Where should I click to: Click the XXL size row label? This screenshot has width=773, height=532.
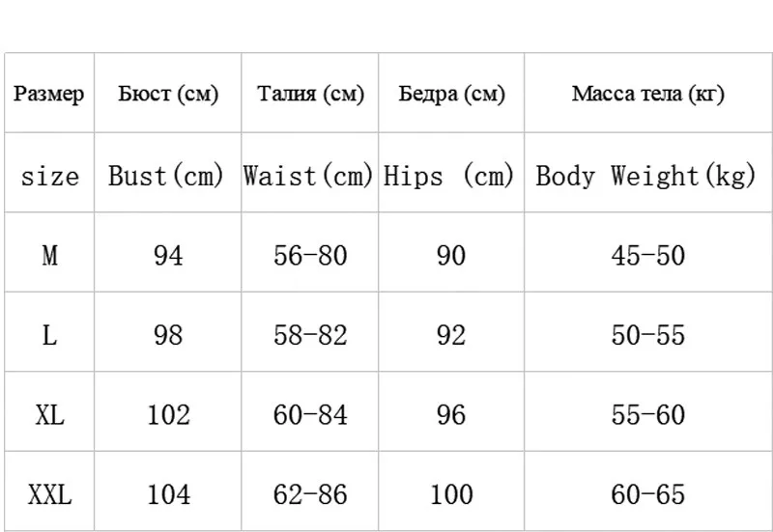[x=49, y=495]
